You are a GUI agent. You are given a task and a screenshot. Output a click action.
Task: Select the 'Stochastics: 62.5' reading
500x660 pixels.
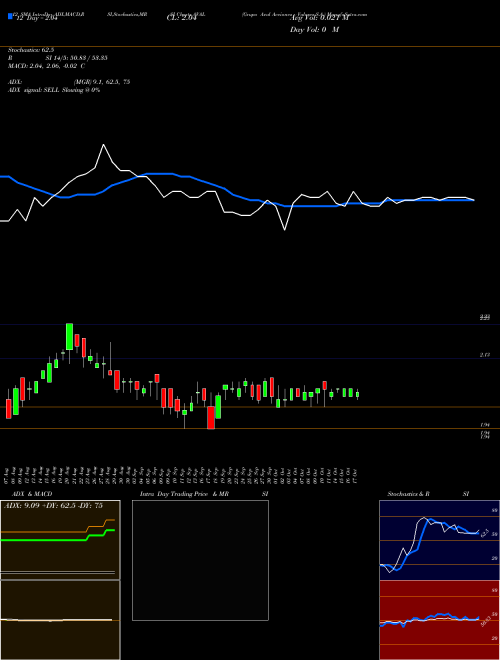point(31,50)
